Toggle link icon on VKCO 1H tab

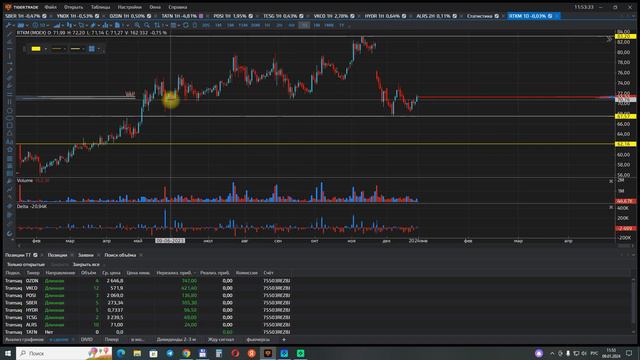(352, 16)
